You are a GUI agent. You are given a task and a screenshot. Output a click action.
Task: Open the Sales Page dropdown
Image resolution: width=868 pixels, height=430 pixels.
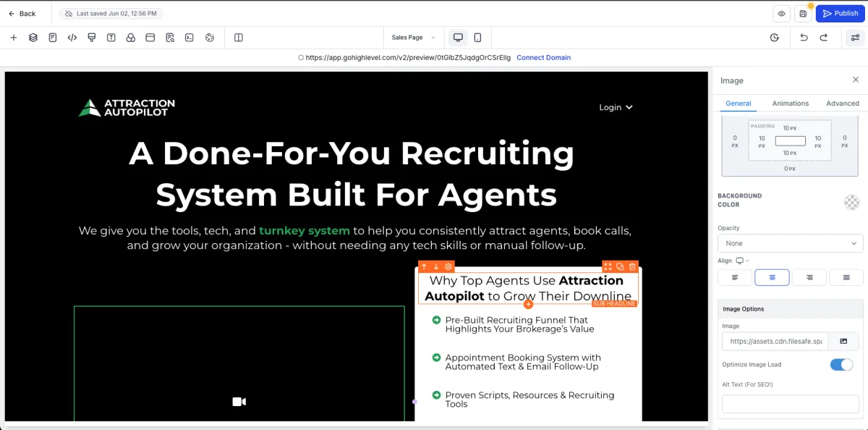coord(414,38)
